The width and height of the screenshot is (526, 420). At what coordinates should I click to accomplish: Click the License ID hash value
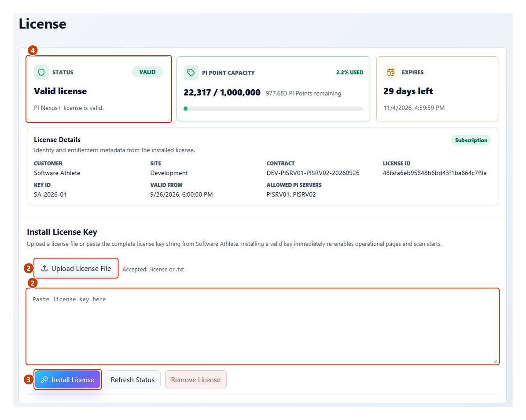pos(434,173)
